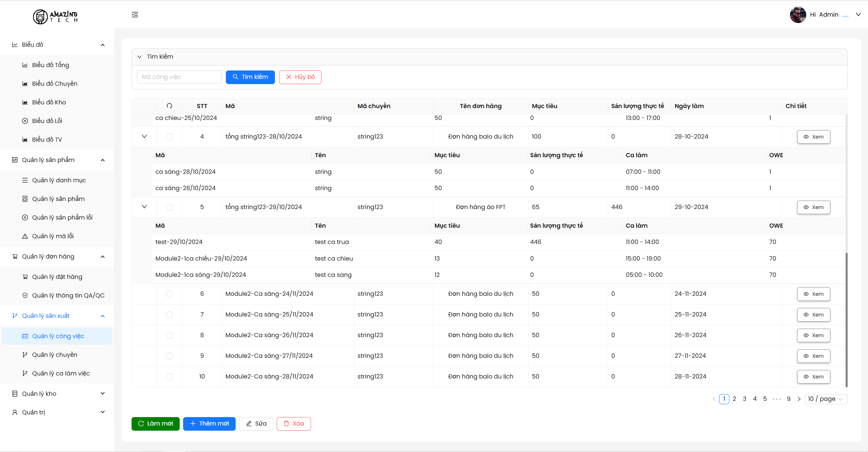Select radio button for row 4
868x452 pixels.
(x=170, y=137)
